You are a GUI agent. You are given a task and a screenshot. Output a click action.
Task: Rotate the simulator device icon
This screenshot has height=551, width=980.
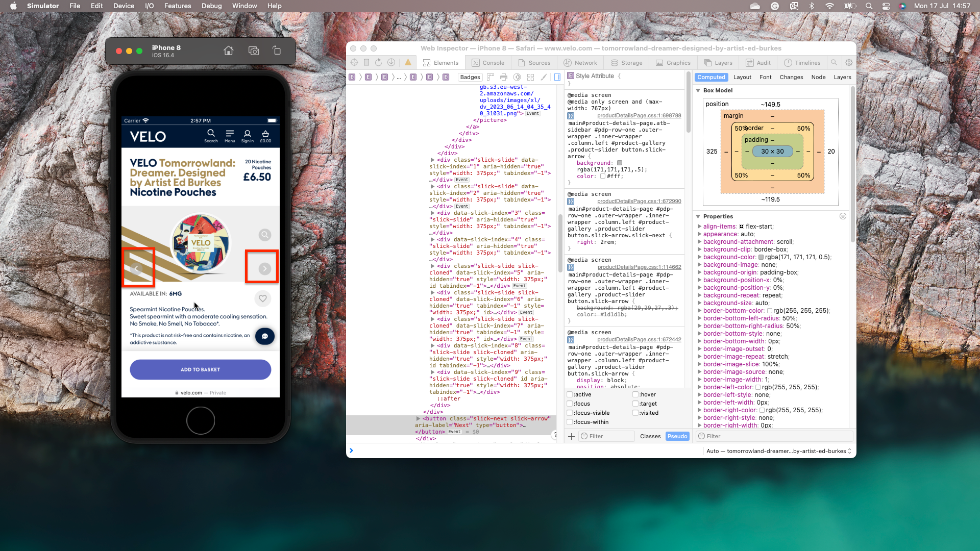(x=277, y=51)
